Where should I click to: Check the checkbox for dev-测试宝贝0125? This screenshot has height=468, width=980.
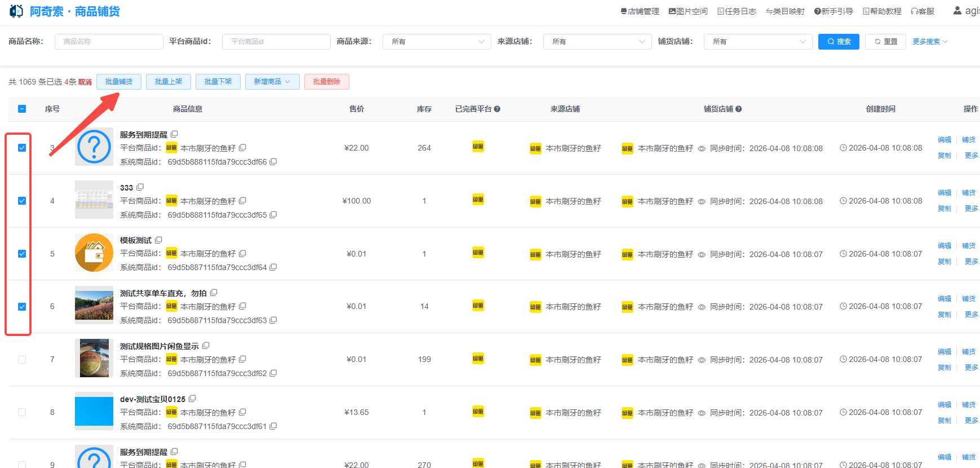22,412
